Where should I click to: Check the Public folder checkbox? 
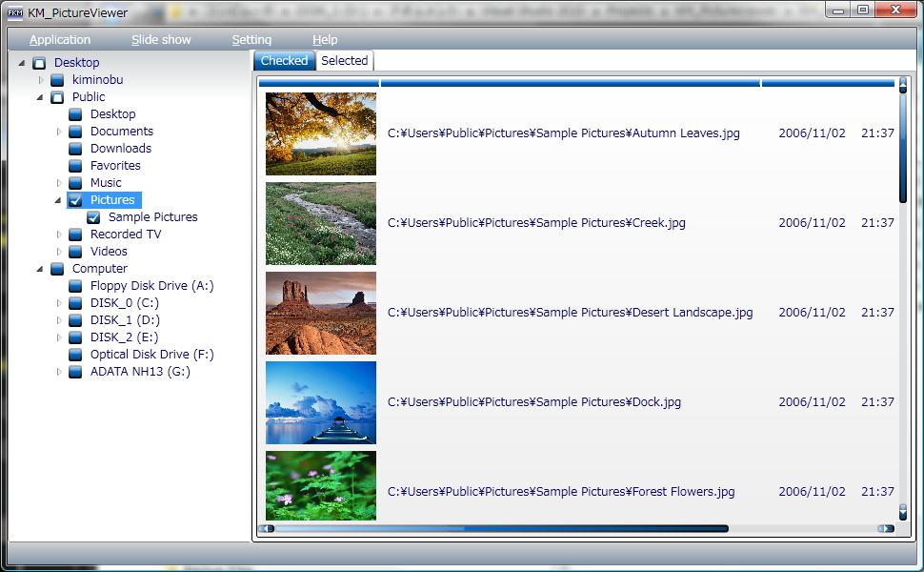(57, 97)
